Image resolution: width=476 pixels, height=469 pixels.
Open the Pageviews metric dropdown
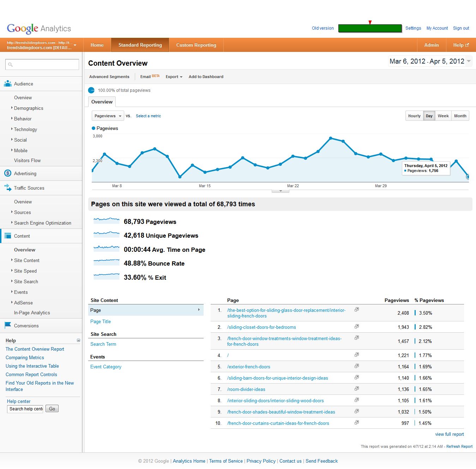108,116
